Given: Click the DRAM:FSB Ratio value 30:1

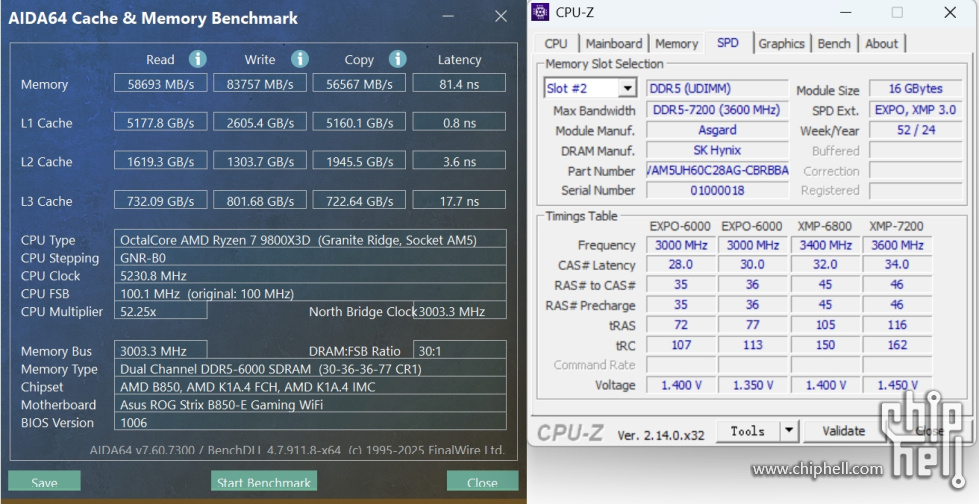Looking at the screenshot, I should (x=460, y=350).
